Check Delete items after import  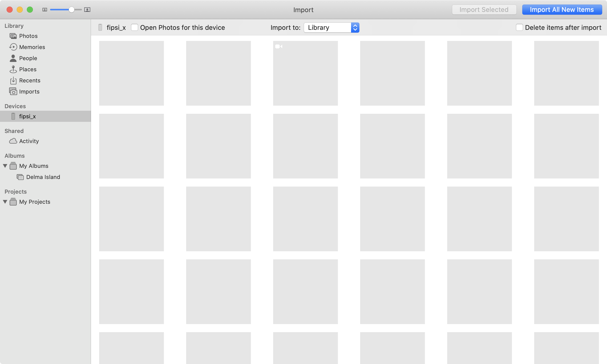click(x=519, y=27)
